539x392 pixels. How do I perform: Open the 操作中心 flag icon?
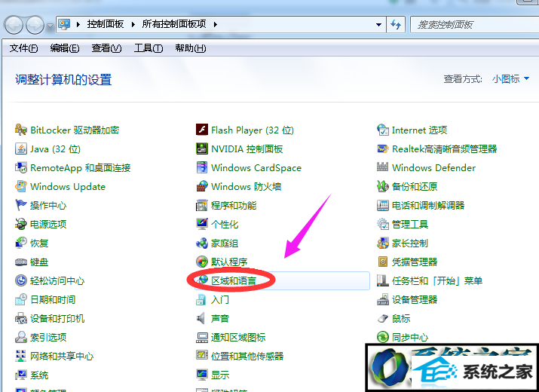tap(20, 205)
